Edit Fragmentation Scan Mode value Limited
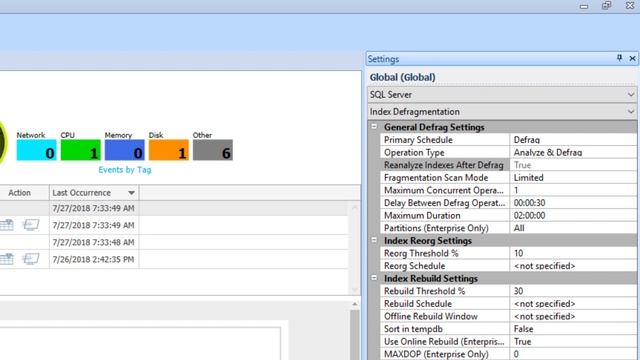640x360 pixels. pyautogui.click(x=573, y=178)
